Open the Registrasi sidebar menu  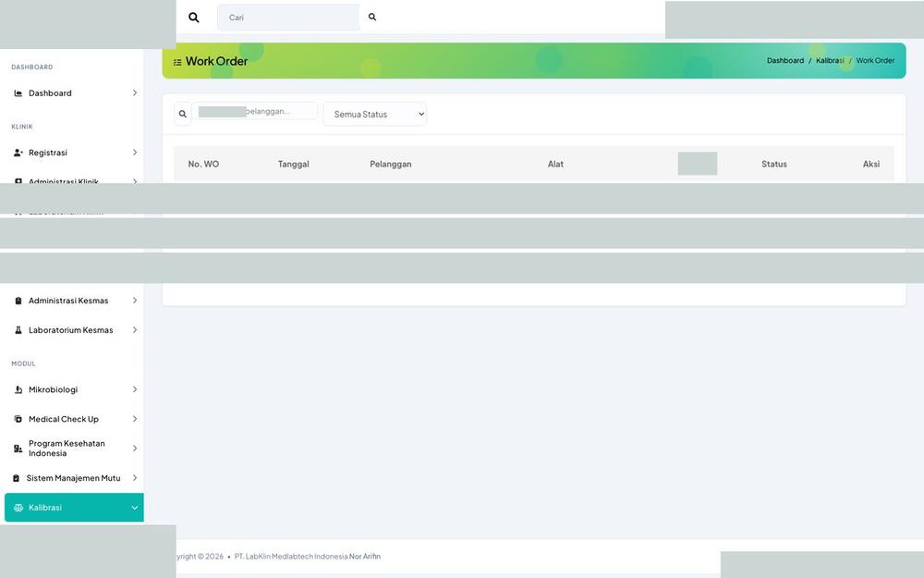74,153
